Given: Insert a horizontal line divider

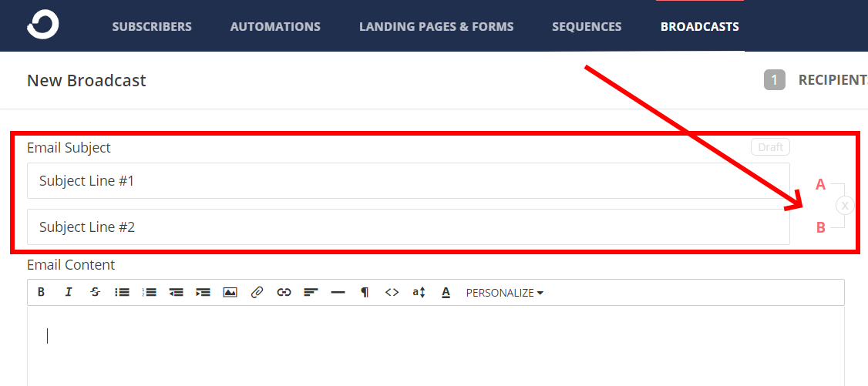Looking at the screenshot, I should pos(338,293).
